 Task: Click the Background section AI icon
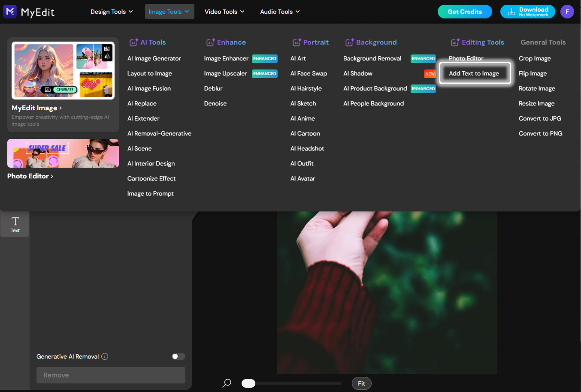(349, 42)
